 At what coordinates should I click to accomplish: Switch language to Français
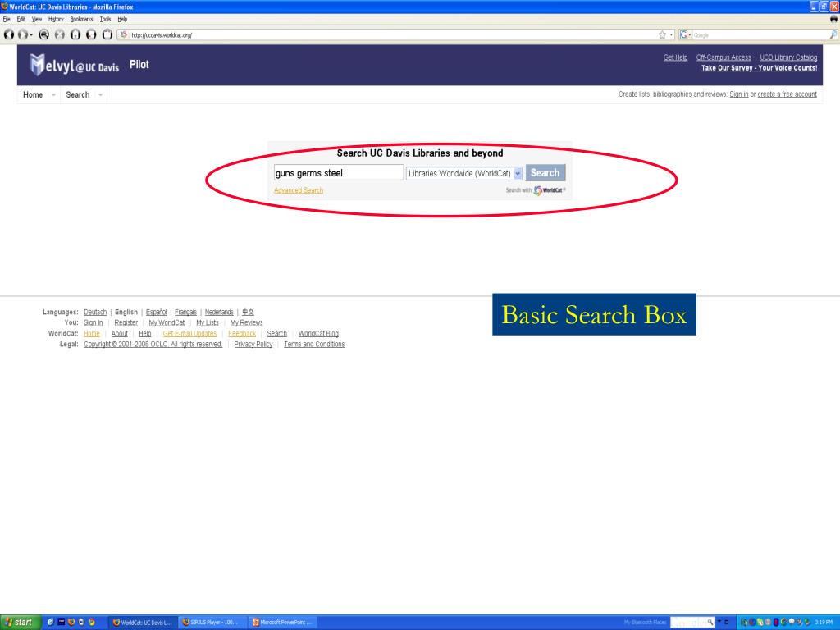[185, 313]
